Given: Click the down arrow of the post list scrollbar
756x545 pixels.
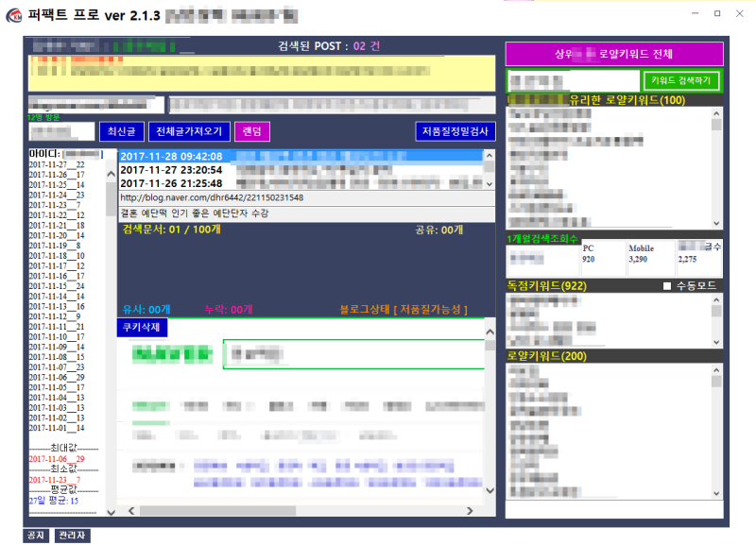Looking at the screenshot, I should pyautogui.click(x=489, y=184).
